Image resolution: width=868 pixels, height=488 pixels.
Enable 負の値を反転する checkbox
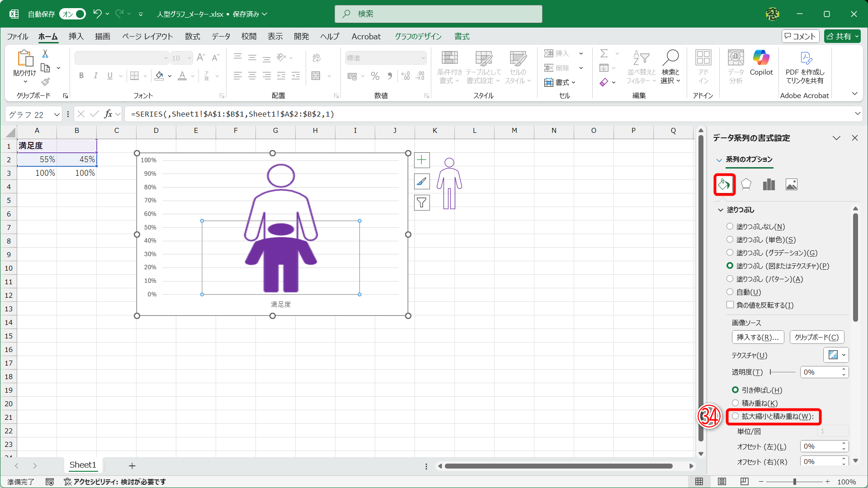(730, 305)
